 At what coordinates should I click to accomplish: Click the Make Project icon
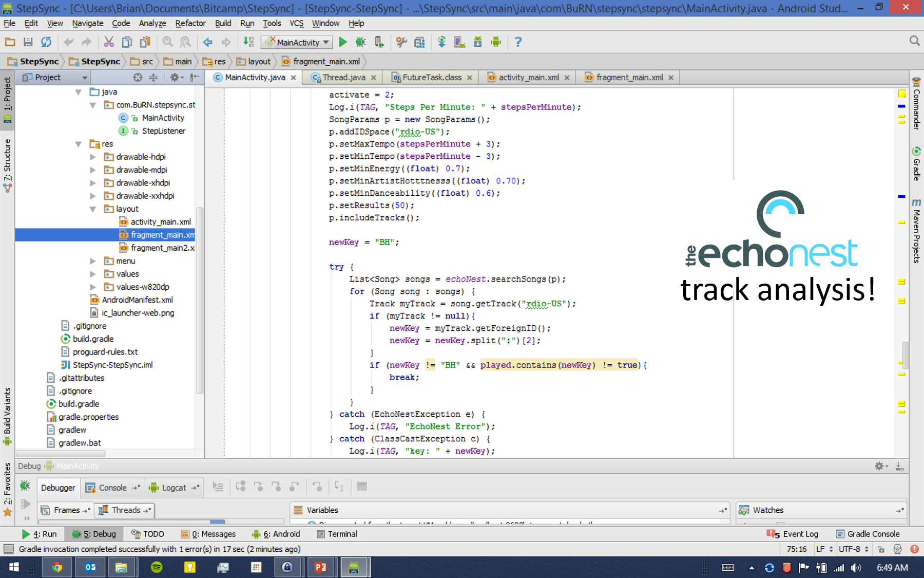coord(248,42)
